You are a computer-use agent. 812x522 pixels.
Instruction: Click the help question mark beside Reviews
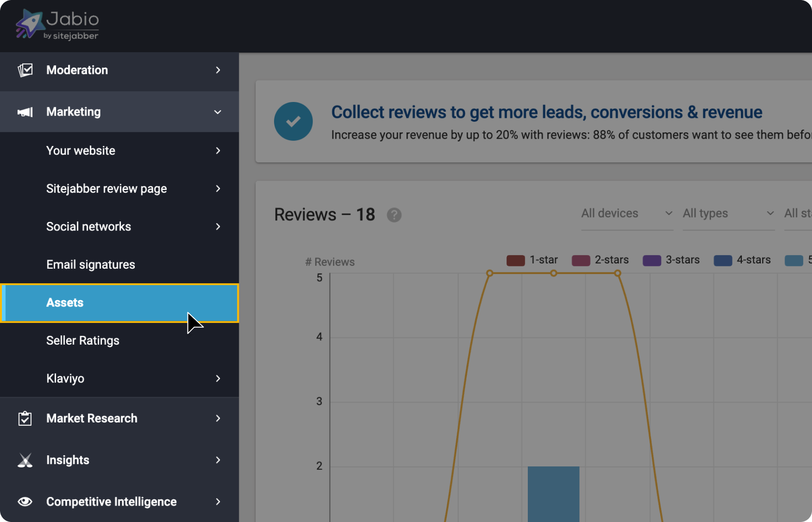[x=394, y=215]
